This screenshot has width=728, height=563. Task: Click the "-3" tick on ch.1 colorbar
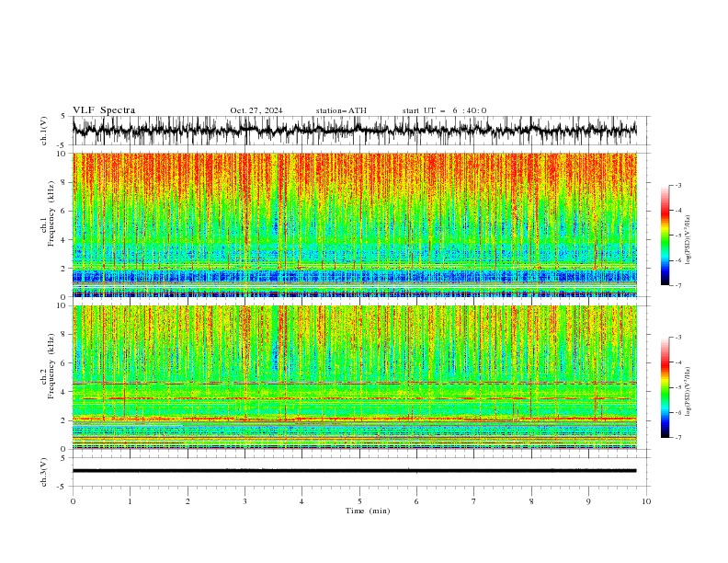click(x=677, y=185)
